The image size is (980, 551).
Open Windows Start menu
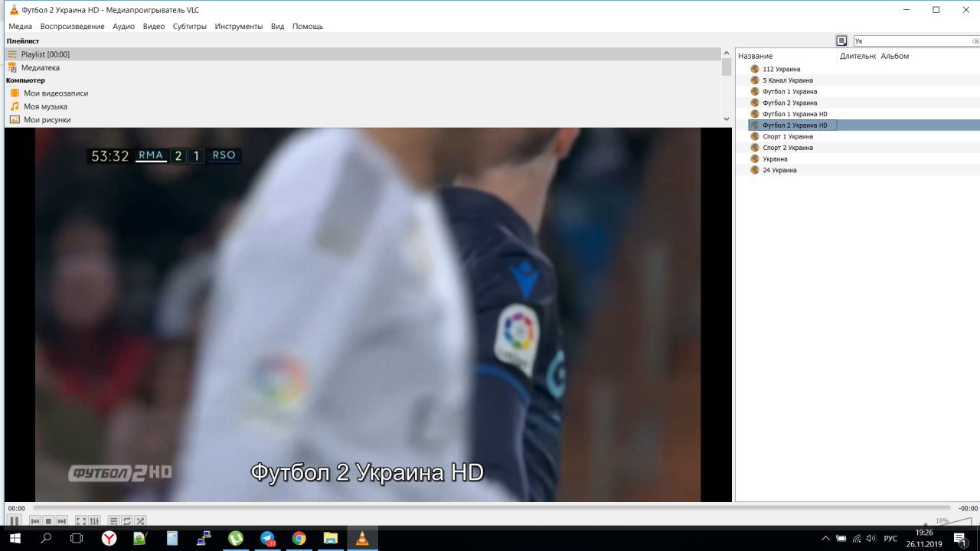coord(15,539)
